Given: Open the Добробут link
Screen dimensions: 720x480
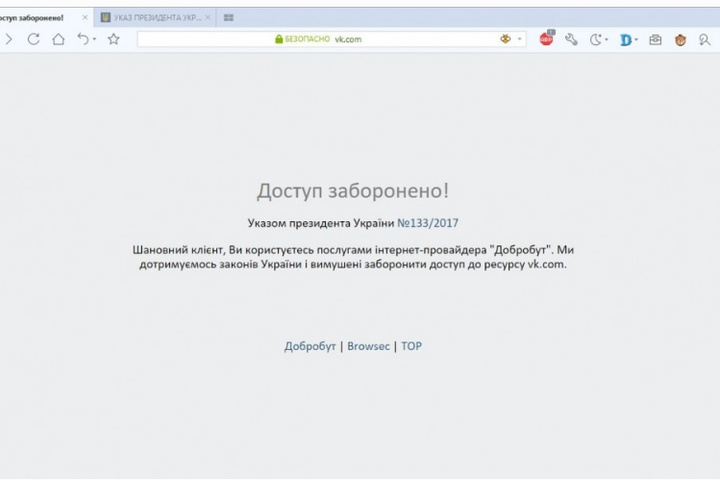Looking at the screenshot, I should 310,346.
